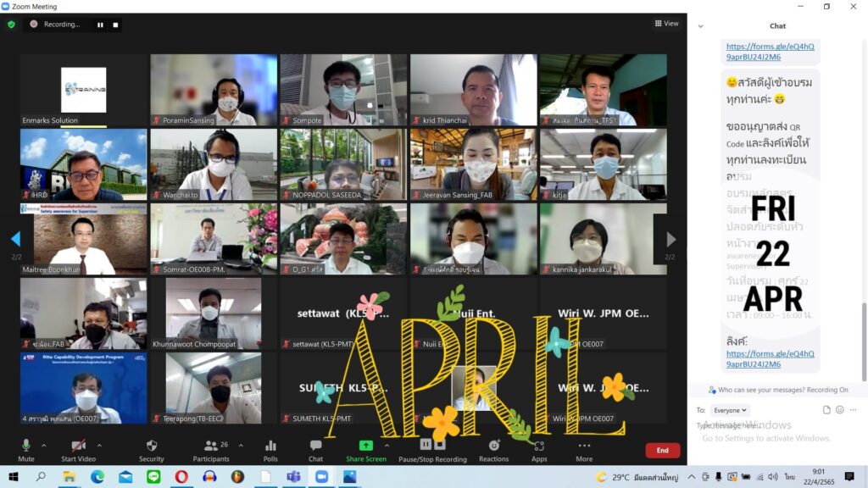End the meeting
Screen dimensions: 868x488
(x=663, y=451)
